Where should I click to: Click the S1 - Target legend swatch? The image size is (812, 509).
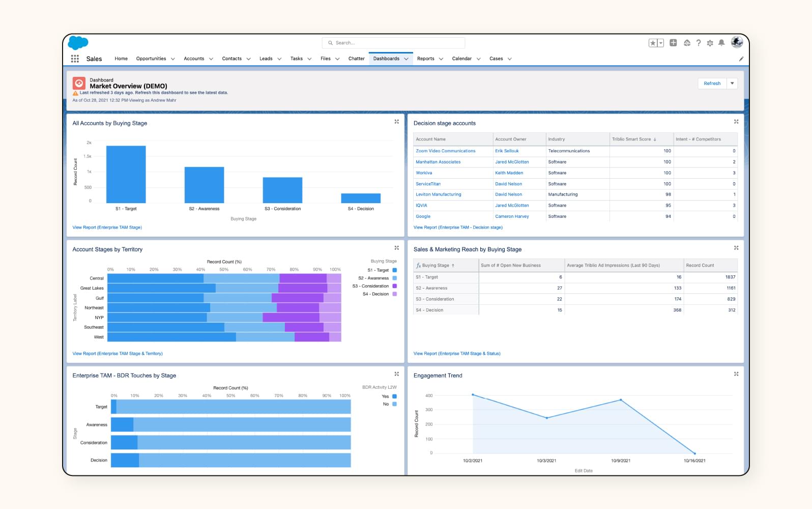pyautogui.click(x=394, y=270)
